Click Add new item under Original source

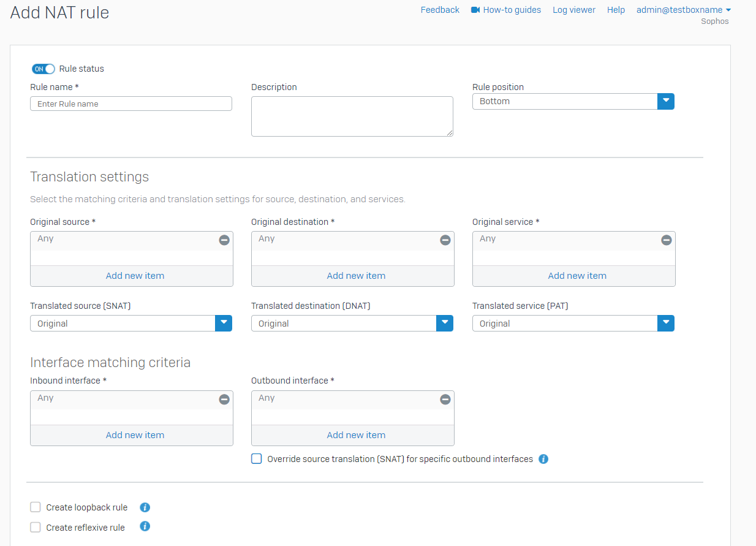(x=135, y=276)
